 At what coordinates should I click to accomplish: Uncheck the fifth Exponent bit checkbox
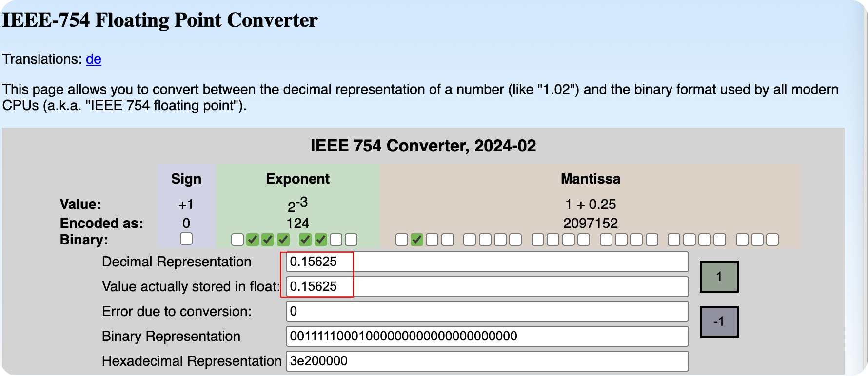tap(305, 240)
